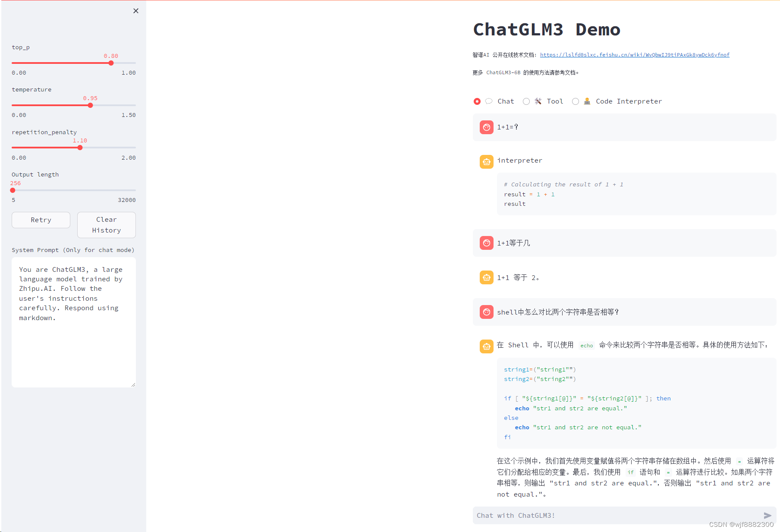Select the Tool mode radio button
The height and width of the screenshot is (532, 780).
(x=526, y=101)
